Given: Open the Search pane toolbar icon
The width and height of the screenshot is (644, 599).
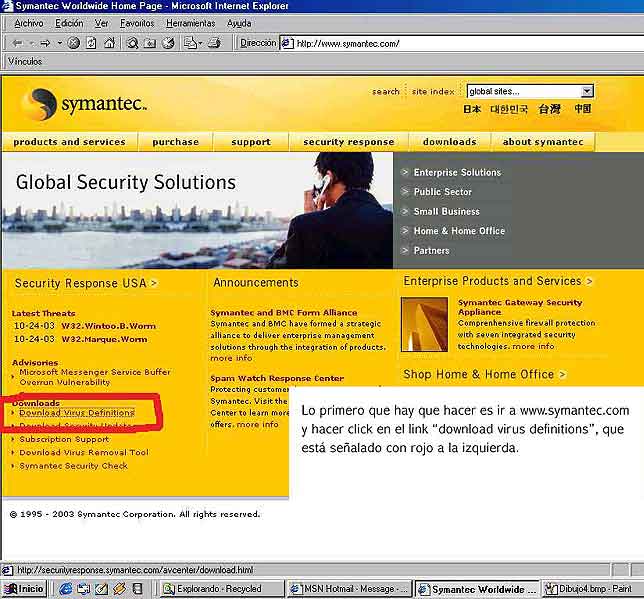Looking at the screenshot, I should 132,43.
